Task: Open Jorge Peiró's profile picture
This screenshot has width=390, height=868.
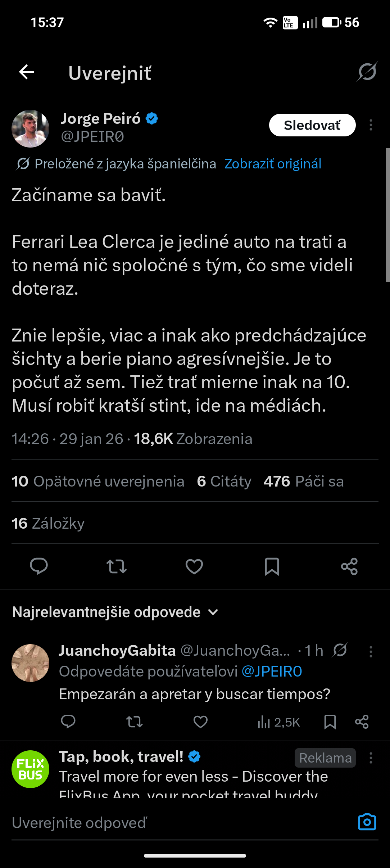Action: click(x=31, y=128)
